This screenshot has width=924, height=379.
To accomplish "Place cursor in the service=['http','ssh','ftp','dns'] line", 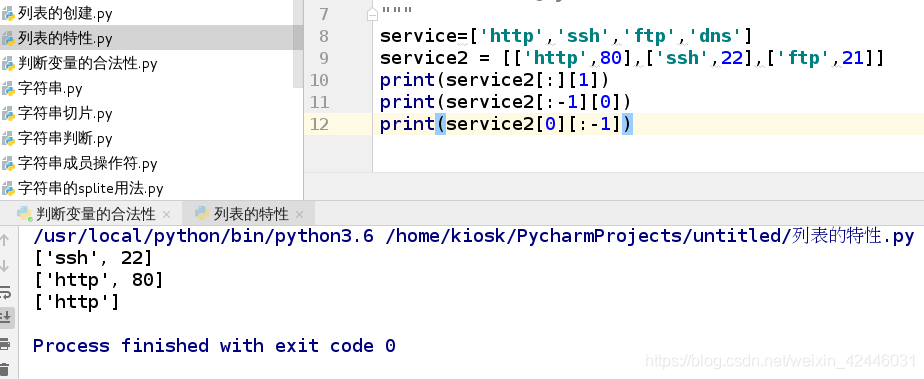I will pyautogui.click(x=566, y=36).
